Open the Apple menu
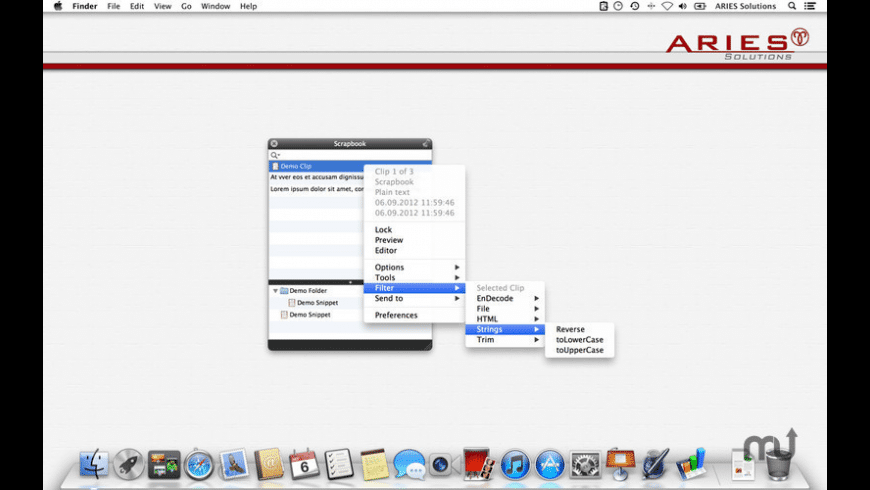Image resolution: width=870 pixels, height=490 pixels. click(x=58, y=6)
